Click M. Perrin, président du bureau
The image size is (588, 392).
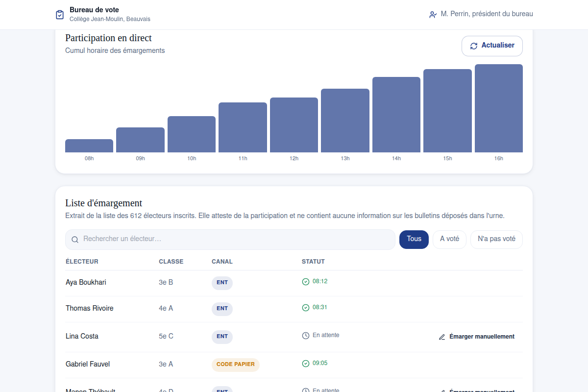487,14
